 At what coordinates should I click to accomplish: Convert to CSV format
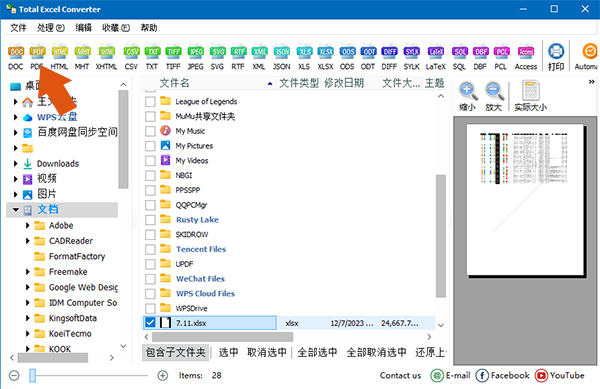pos(131,57)
